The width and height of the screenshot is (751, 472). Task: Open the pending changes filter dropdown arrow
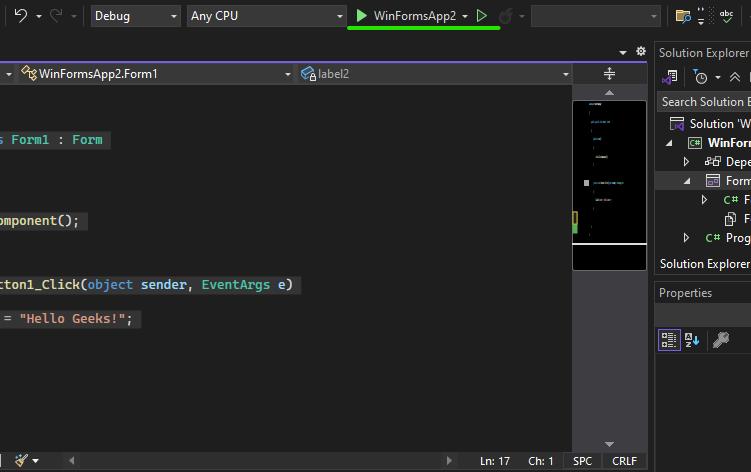[x=717, y=77]
